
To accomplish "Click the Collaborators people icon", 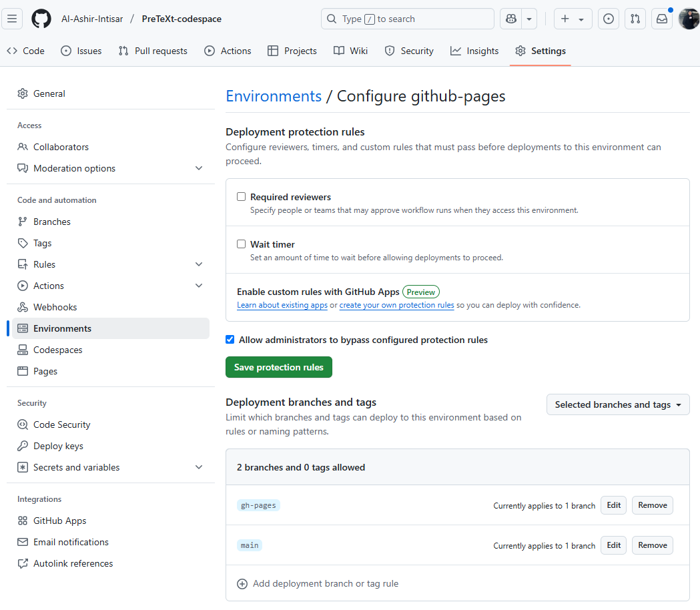I will click(x=22, y=147).
